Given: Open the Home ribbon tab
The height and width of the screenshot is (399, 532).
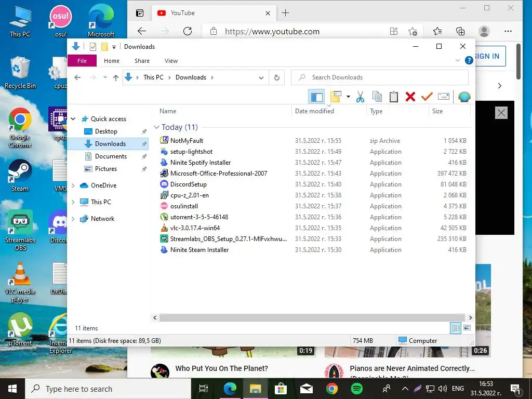Looking at the screenshot, I should pyautogui.click(x=112, y=61).
